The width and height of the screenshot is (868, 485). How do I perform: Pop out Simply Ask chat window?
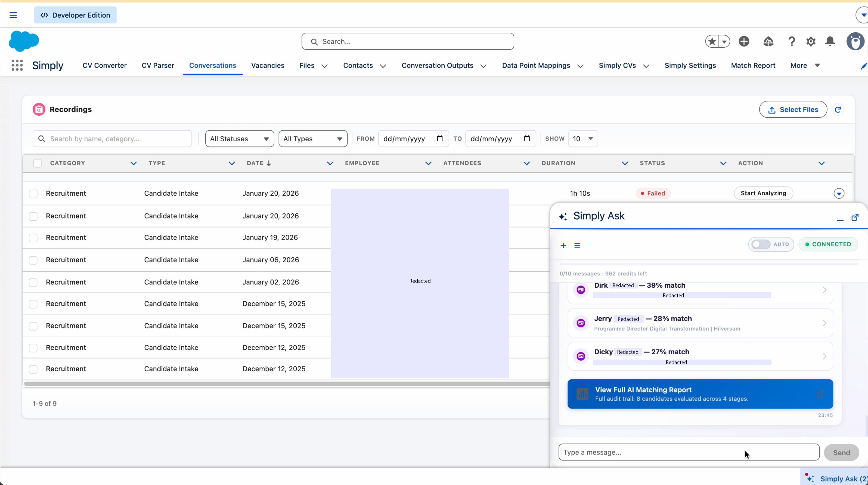(855, 217)
